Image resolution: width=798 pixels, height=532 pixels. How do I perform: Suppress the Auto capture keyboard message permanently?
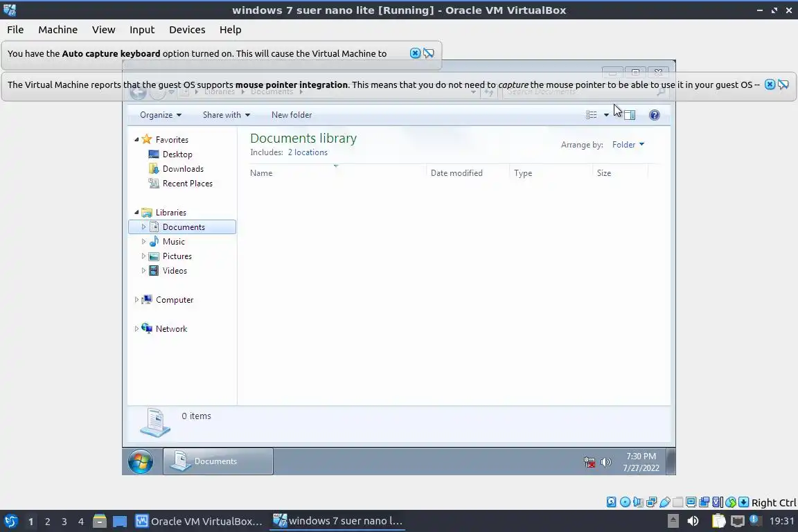point(429,53)
